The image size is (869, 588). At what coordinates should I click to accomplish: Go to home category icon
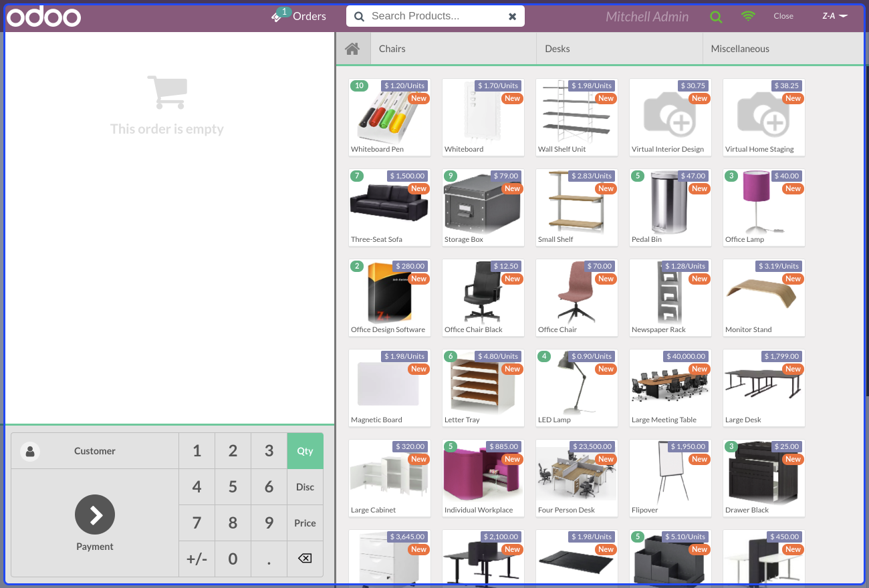[353, 49]
